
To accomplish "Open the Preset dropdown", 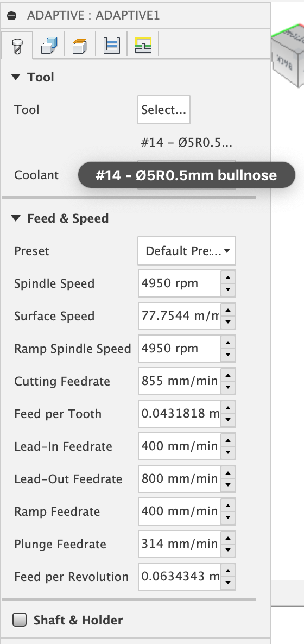I will click(x=187, y=250).
